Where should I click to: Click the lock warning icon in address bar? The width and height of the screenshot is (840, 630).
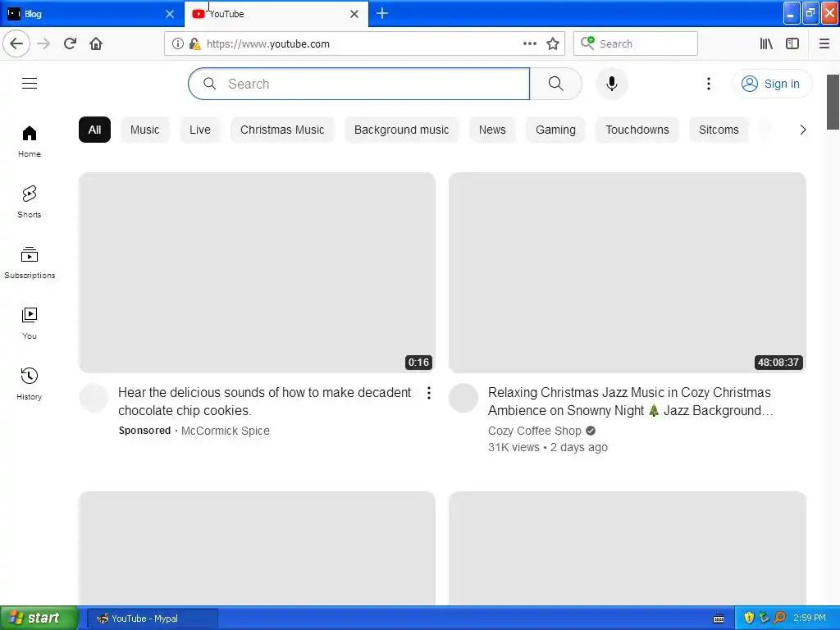pyautogui.click(x=194, y=44)
